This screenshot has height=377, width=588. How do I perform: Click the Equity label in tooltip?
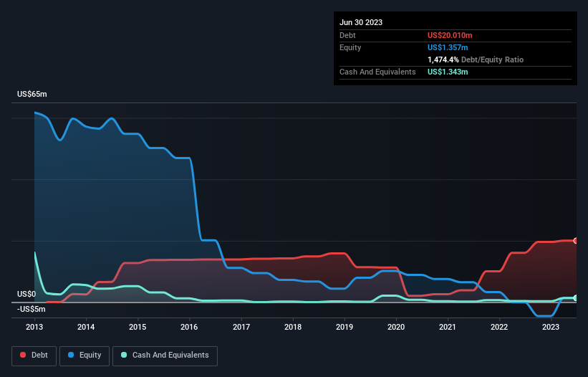coord(350,47)
